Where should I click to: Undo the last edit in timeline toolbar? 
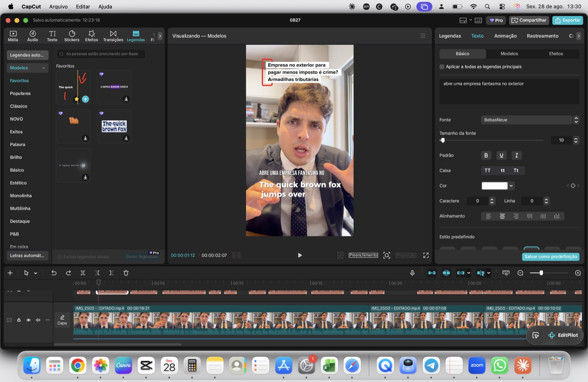click(x=54, y=273)
